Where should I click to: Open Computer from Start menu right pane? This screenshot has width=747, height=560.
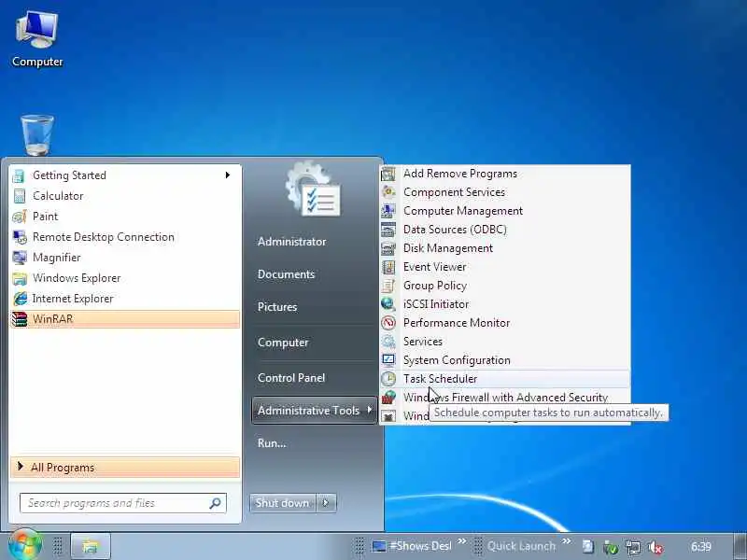283,343
